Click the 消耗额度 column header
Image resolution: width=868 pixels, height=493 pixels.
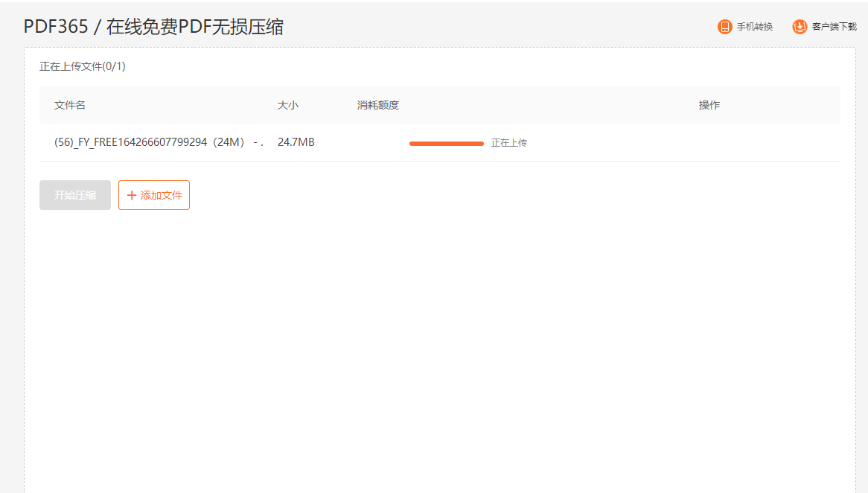click(x=377, y=105)
